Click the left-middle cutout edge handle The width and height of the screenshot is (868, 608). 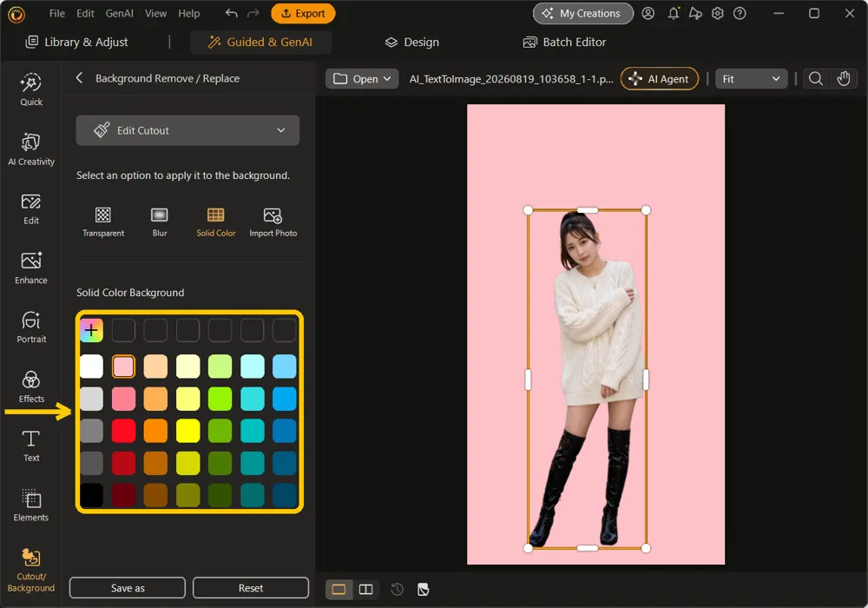(528, 380)
